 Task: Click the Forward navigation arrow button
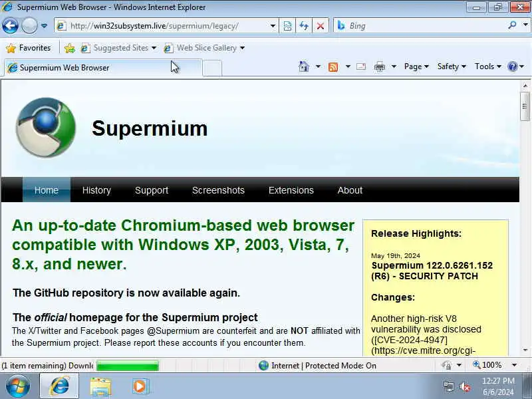[29, 25]
